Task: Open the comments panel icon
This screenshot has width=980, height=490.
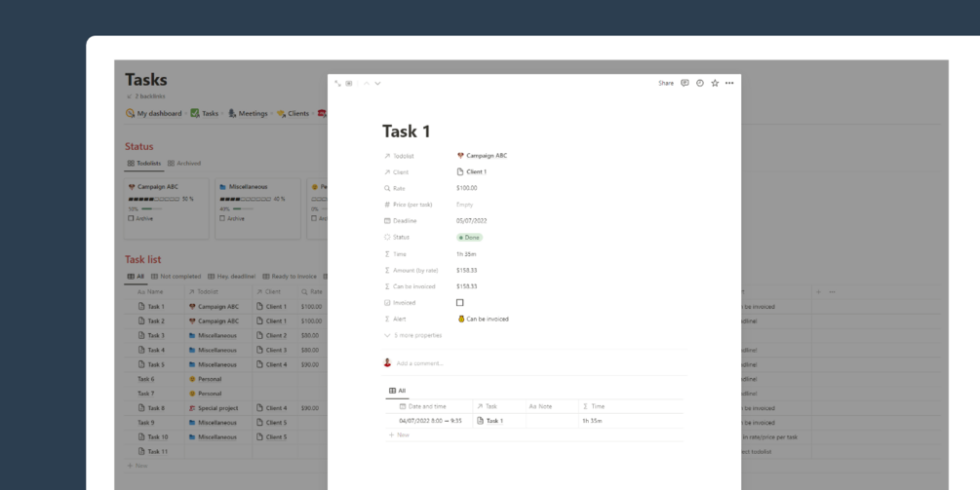Action: click(x=685, y=83)
